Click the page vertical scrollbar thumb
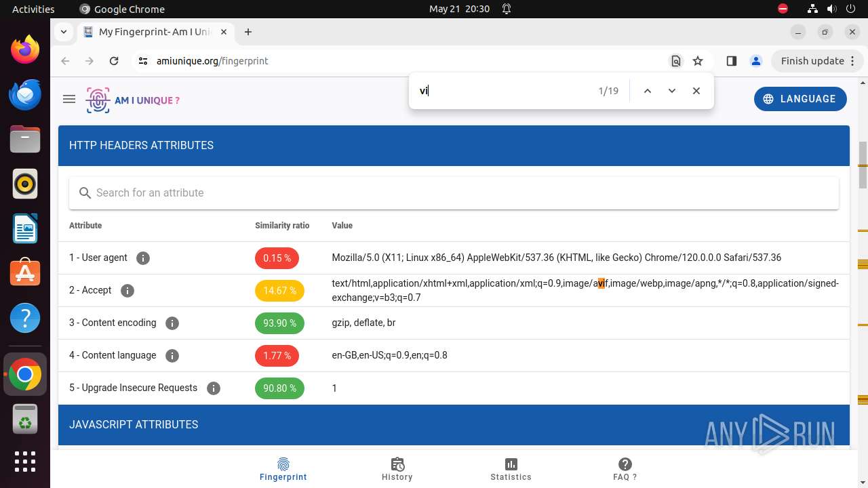868x488 pixels. 863,165
